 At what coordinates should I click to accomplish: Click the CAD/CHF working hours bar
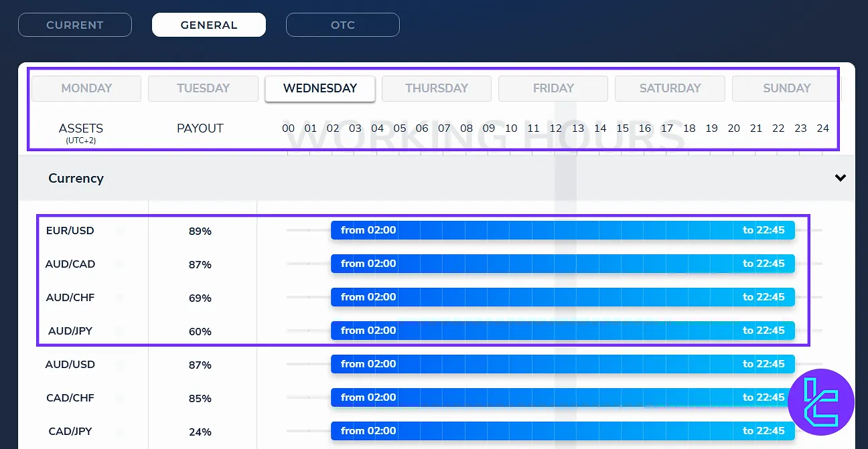(x=563, y=397)
